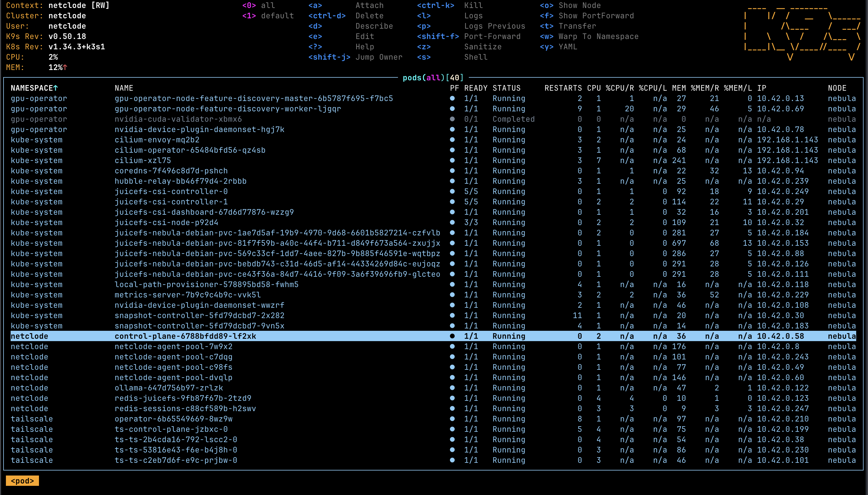Click the <0> all namespace filter
868x495 pixels.
250,5
